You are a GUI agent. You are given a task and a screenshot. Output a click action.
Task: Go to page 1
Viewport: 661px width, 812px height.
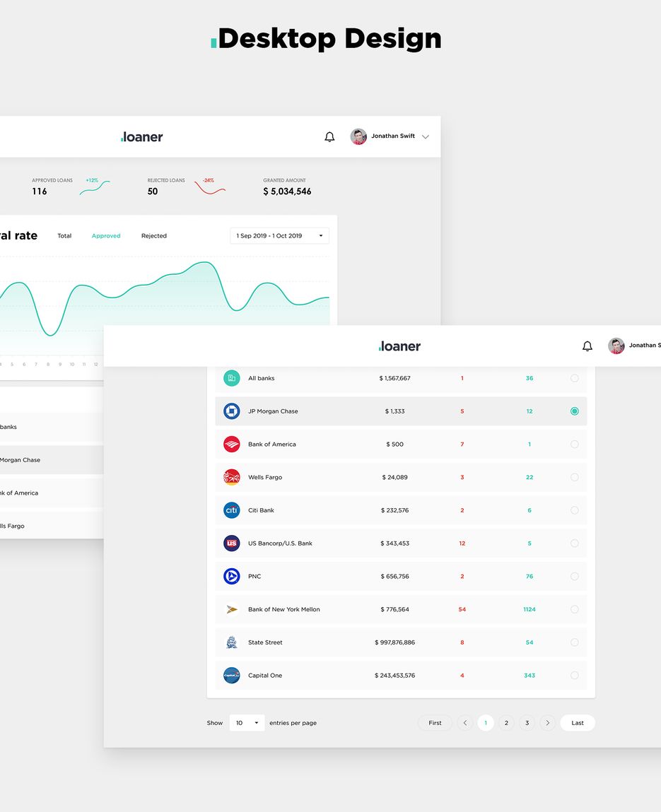486,723
